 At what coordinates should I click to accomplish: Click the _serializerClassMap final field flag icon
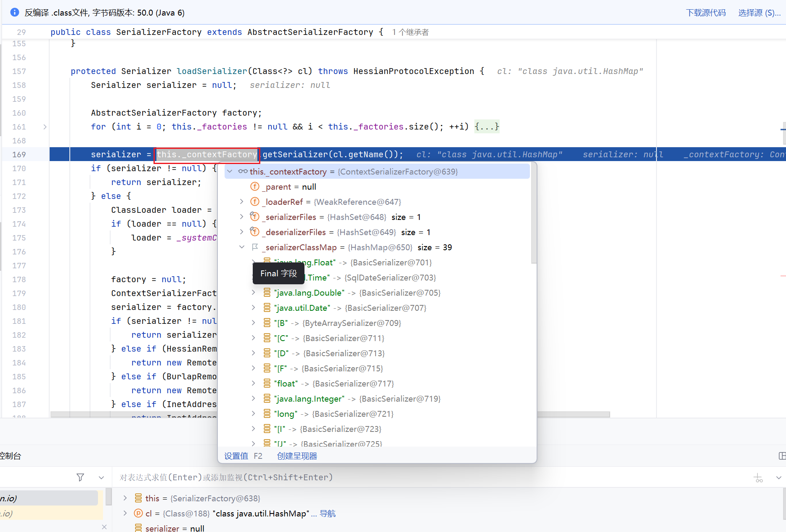pos(255,247)
